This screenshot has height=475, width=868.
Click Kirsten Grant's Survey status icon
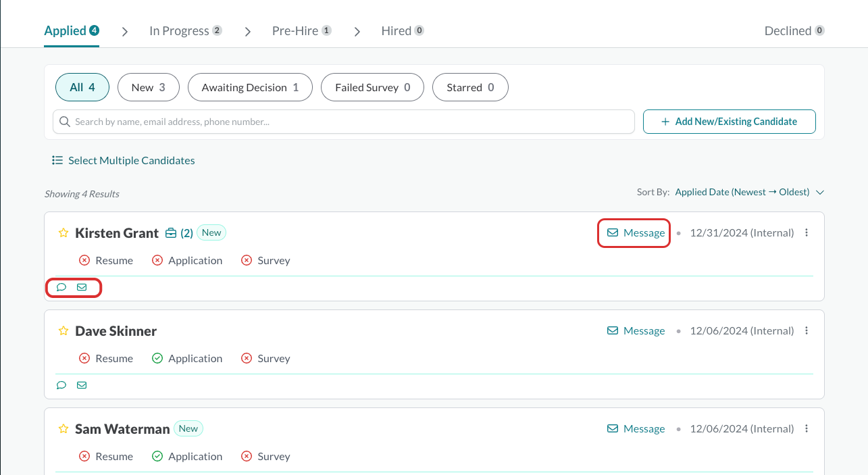(x=247, y=261)
